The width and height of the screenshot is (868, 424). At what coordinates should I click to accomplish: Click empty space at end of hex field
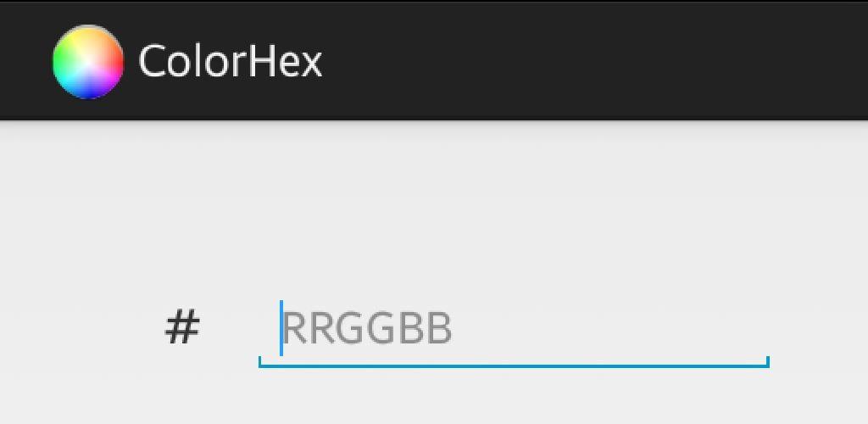(x=609, y=329)
